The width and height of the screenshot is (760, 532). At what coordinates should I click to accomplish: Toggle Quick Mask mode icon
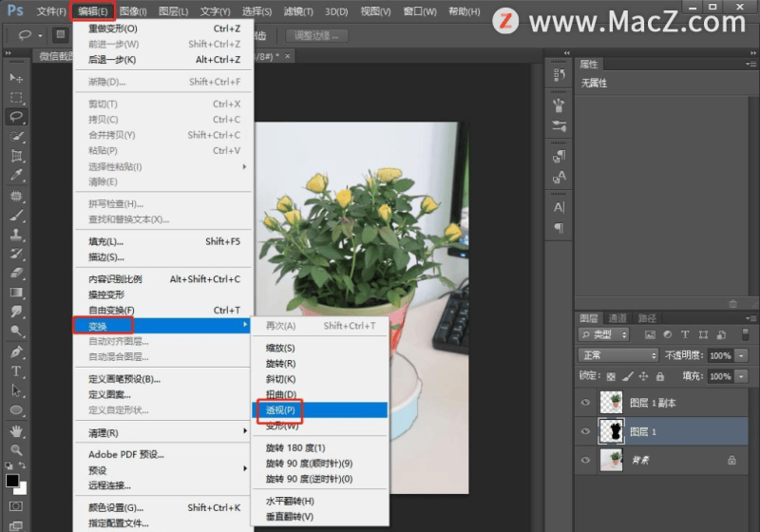click(16, 506)
